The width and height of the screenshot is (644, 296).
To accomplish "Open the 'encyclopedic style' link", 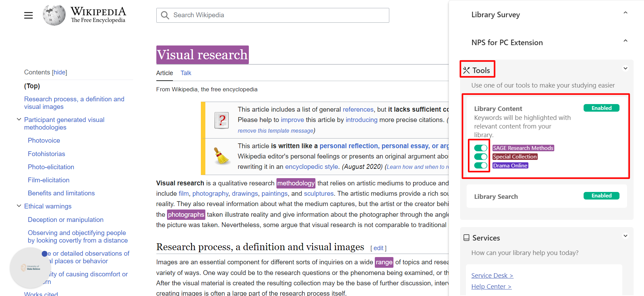I will click(x=312, y=166).
